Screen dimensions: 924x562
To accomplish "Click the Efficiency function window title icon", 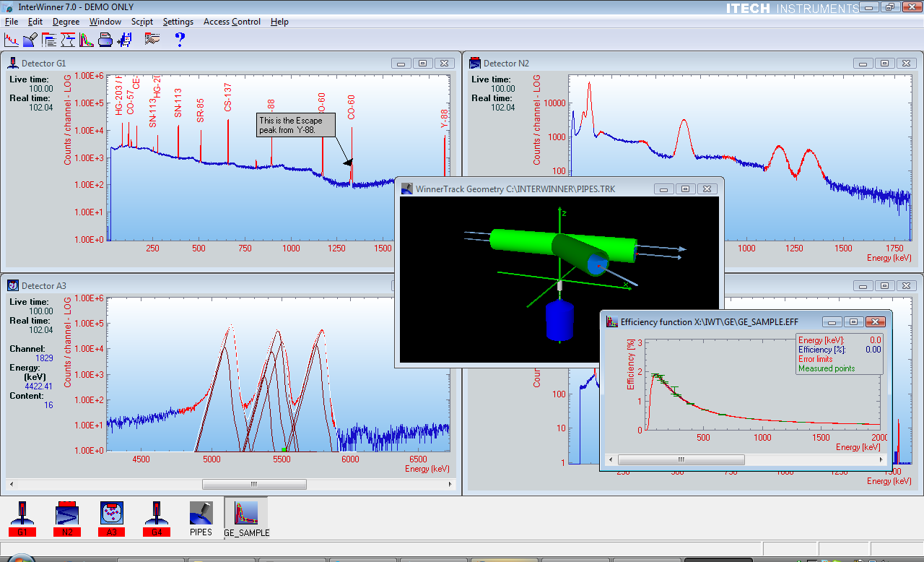I will tap(612, 321).
